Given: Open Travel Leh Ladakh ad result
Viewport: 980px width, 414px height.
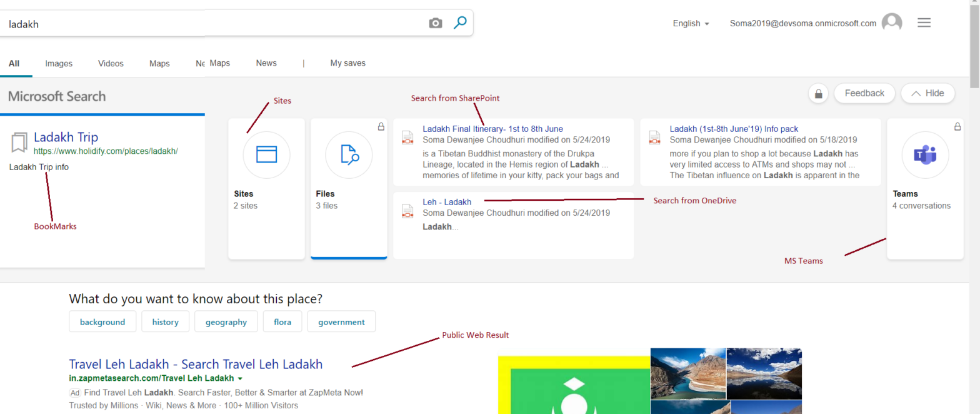Looking at the screenshot, I should tap(196, 364).
